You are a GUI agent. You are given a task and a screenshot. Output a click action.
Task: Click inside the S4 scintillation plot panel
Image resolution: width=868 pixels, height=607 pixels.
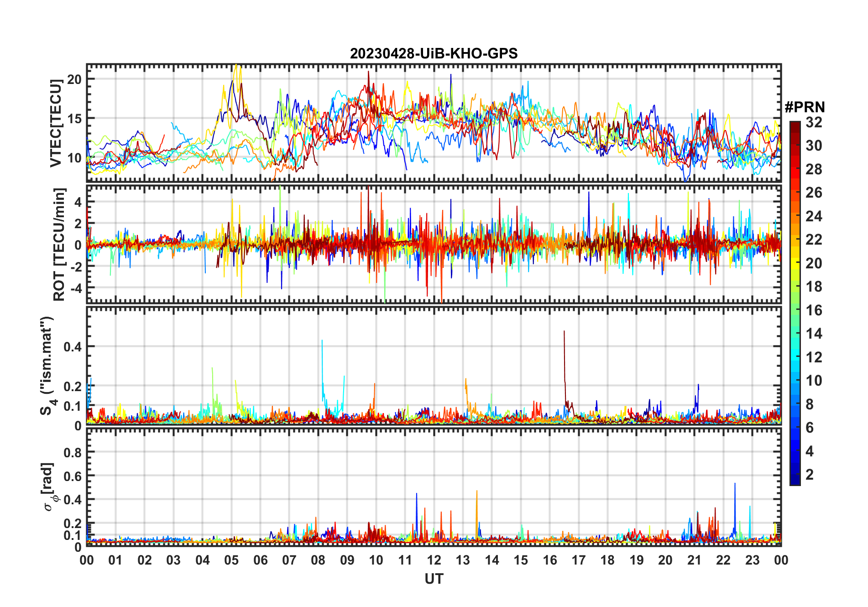(434, 366)
